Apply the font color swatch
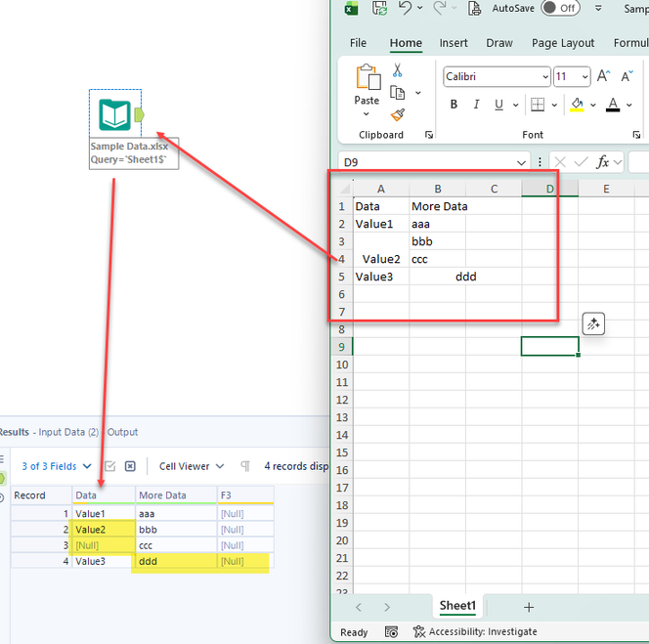 (613, 105)
